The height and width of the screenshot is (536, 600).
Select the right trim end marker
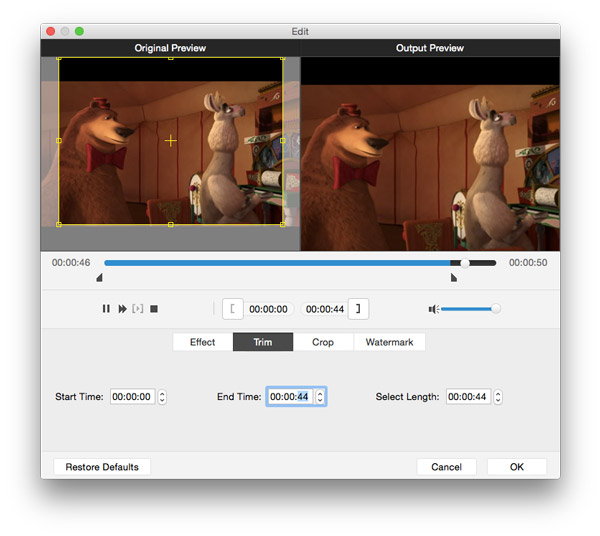(x=454, y=277)
